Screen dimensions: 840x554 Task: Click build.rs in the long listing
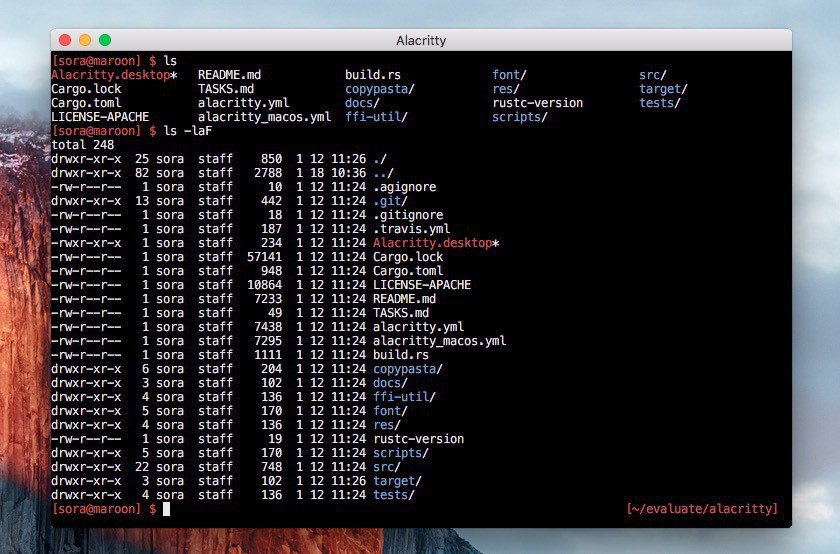[401, 355]
